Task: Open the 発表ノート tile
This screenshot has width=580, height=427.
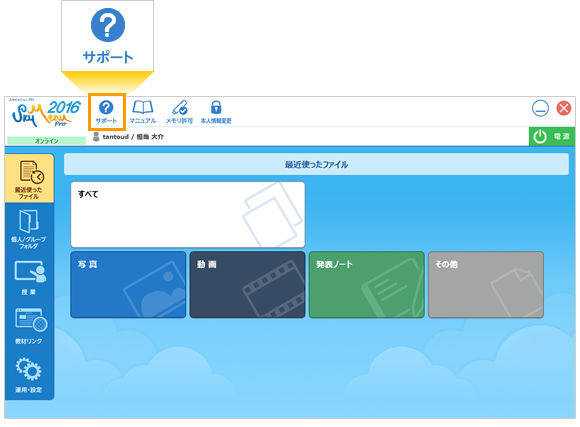Action: click(x=367, y=285)
